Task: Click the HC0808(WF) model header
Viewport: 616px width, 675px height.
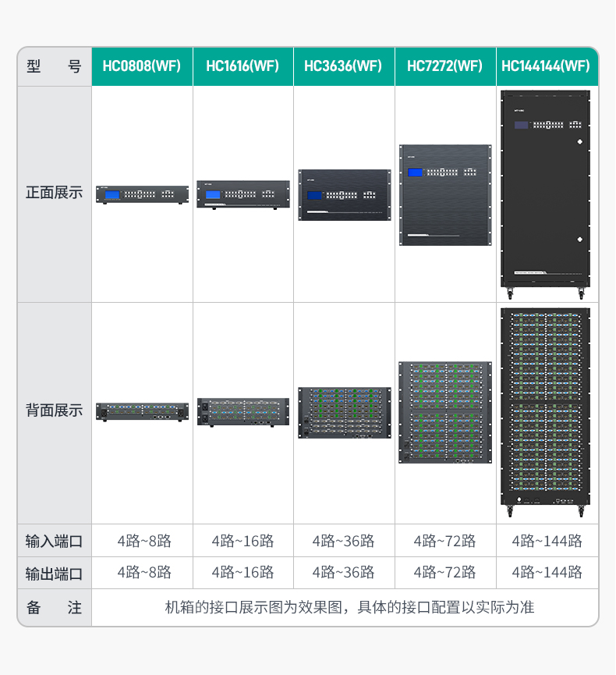Action: coord(142,66)
